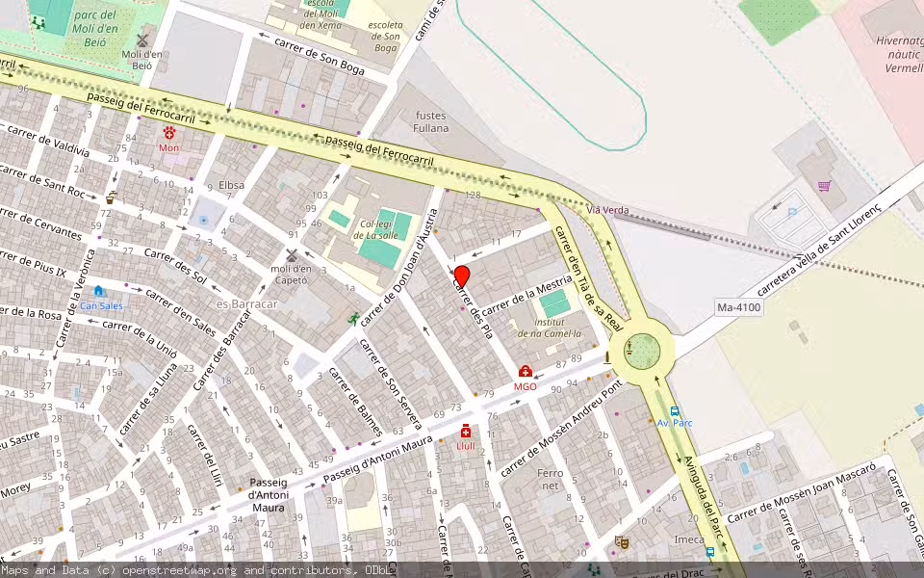Select the Can Sales blue house icon
Viewport: 924px width, 578px height.
98,290
